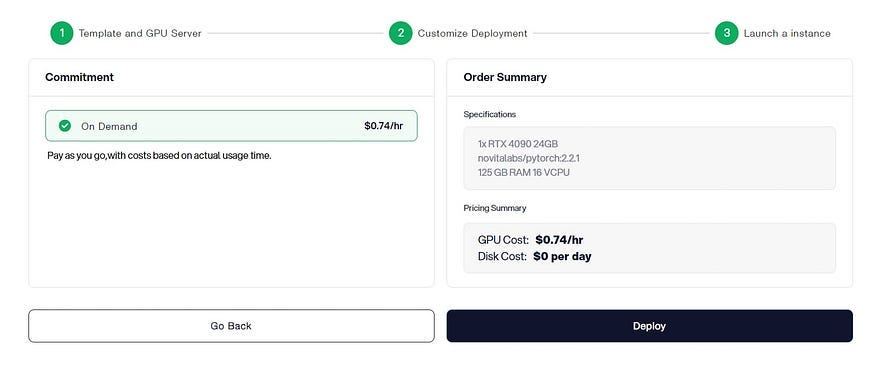The height and width of the screenshot is (367, 875).
Task: Click the step 3 green circle icon
Action: 727,33
